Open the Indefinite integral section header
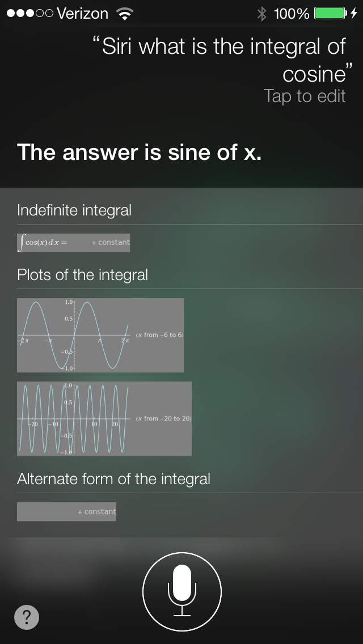The height and width of the screenshot is (644, 363). [74, 210]
